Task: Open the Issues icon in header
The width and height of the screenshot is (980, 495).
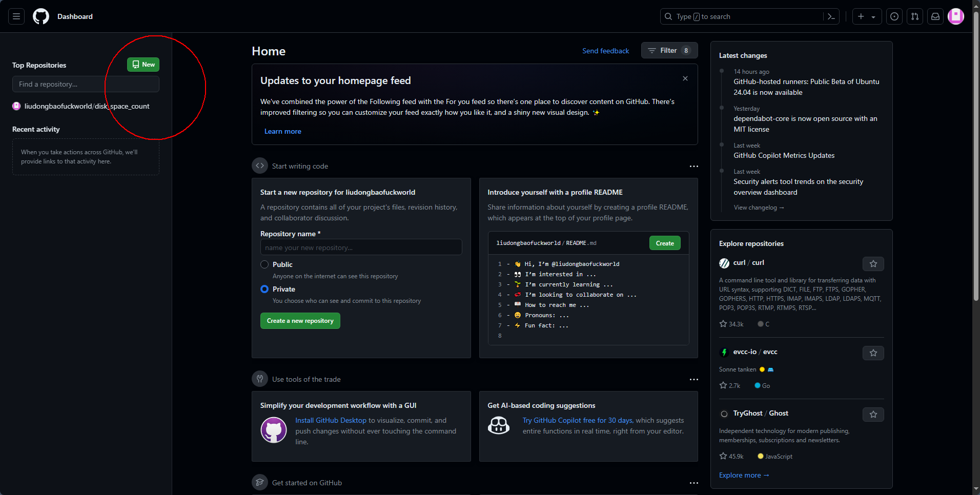Action: (894, 16)
